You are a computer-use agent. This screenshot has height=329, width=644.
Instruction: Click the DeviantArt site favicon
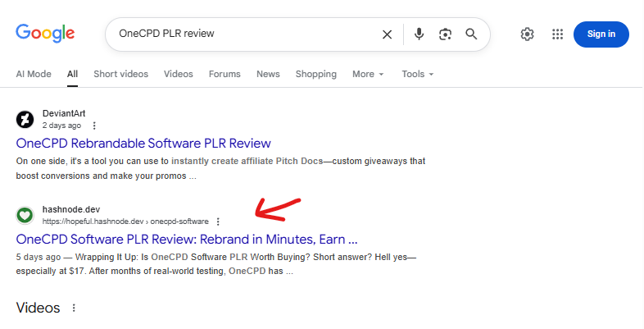point(25,120)
